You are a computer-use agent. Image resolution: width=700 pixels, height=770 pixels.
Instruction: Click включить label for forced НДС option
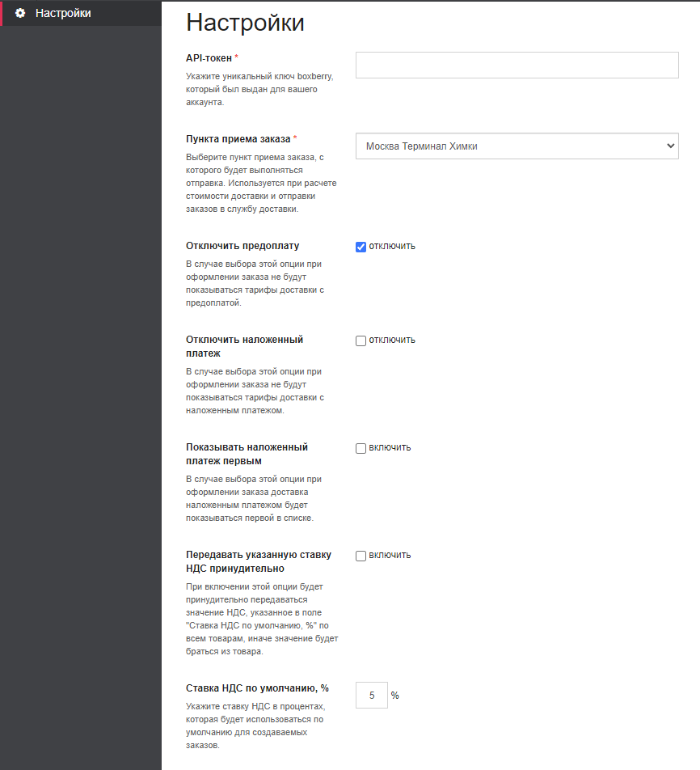point(390,555)
